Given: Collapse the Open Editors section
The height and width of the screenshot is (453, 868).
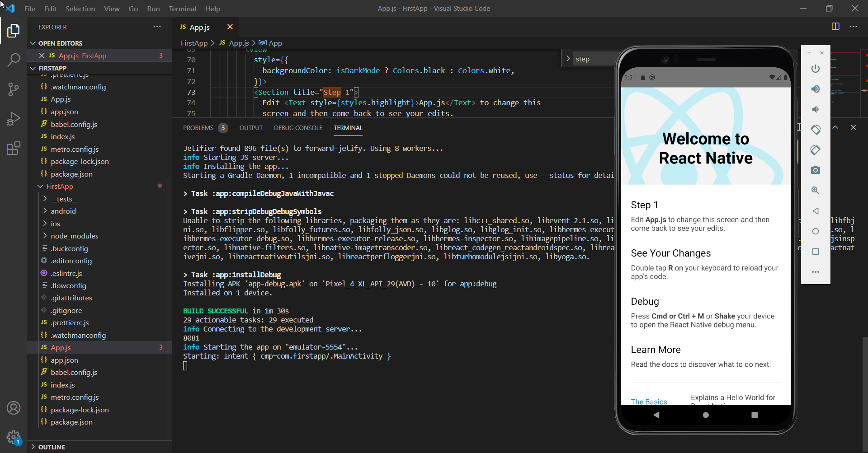Looking at the screenshot, I should tap(99, 43).
